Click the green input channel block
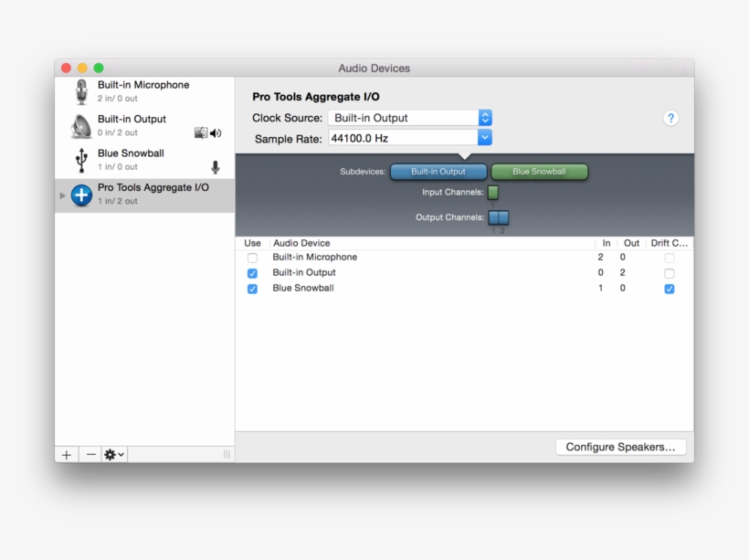The height and width of the screenshot is (560, 749). [493, 193]
